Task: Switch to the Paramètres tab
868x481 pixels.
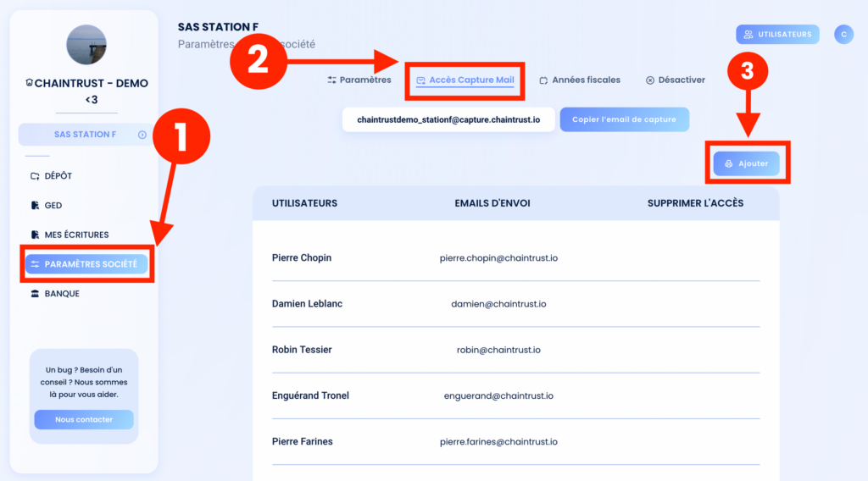Action: (x=359, y=80)
